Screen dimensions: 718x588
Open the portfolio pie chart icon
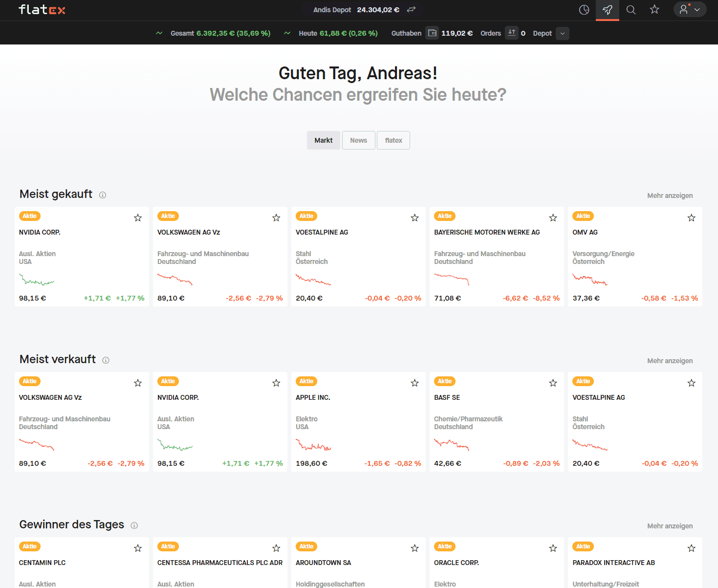tap(584, 10)
